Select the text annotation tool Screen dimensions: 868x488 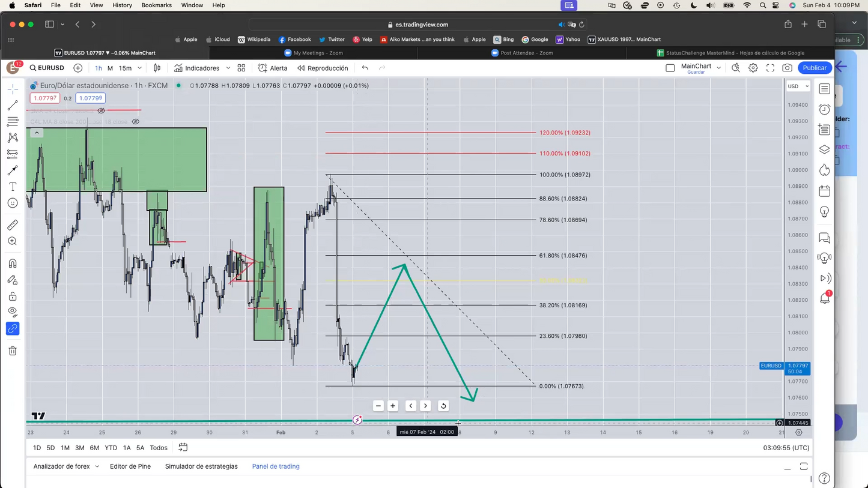pos(13,187)
